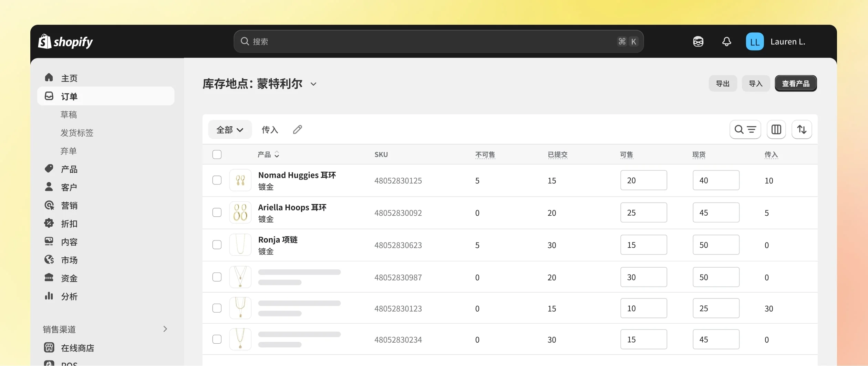Viewport: 868px width, 366px height.
Task: Edit 可售 quantity for Ronja 项链
Action: point(643,245)
